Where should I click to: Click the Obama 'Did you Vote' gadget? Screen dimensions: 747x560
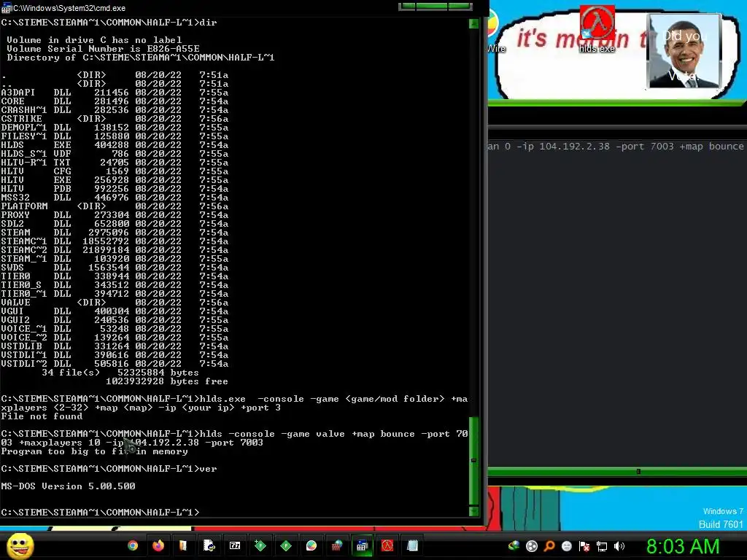click(684, 52)
